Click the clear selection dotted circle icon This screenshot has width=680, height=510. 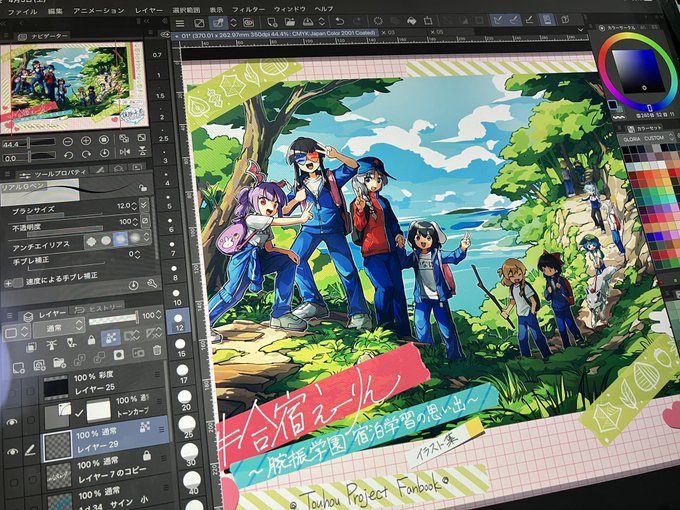[x=378, y=20]
